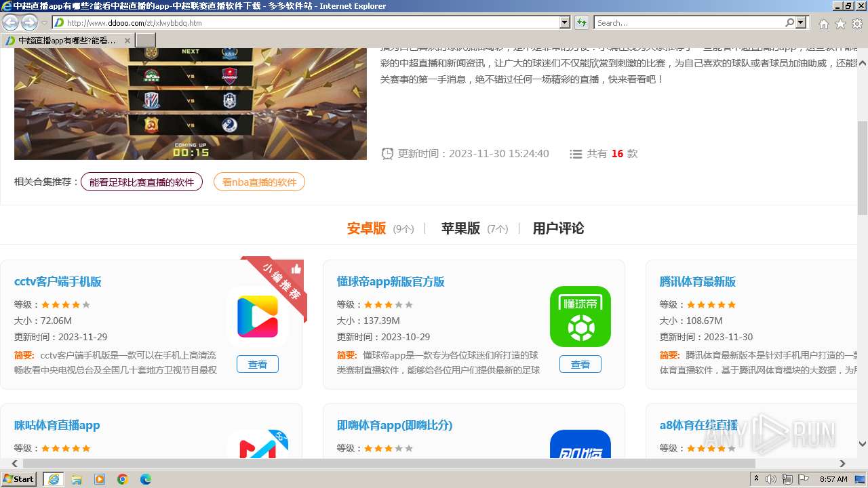Click the search magnifier icon
This screenshot has width=868, height=488.
[789, 22]
